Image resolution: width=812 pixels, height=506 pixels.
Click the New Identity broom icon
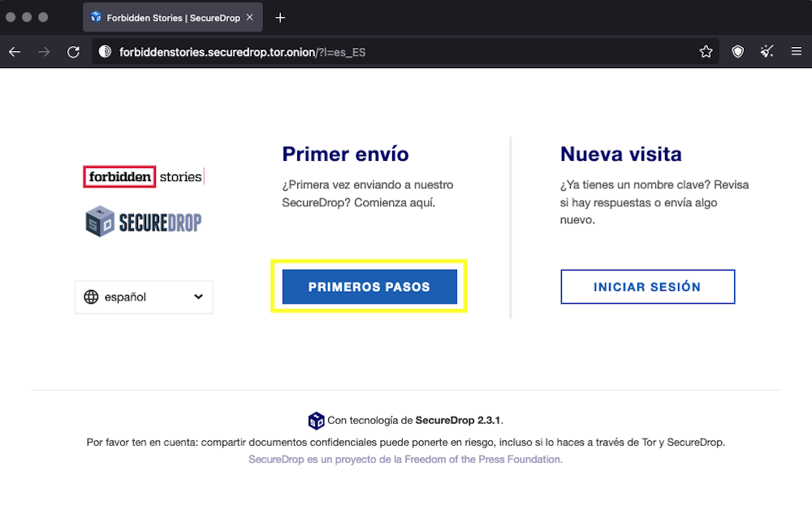click(767, 52)
